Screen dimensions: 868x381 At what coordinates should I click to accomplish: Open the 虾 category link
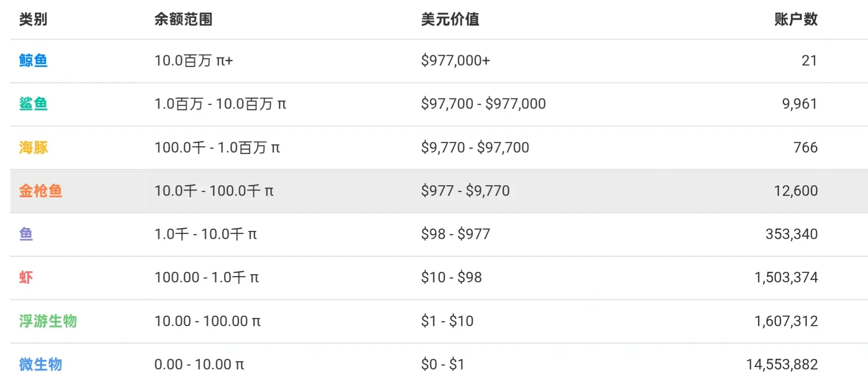tap(26, 278)
